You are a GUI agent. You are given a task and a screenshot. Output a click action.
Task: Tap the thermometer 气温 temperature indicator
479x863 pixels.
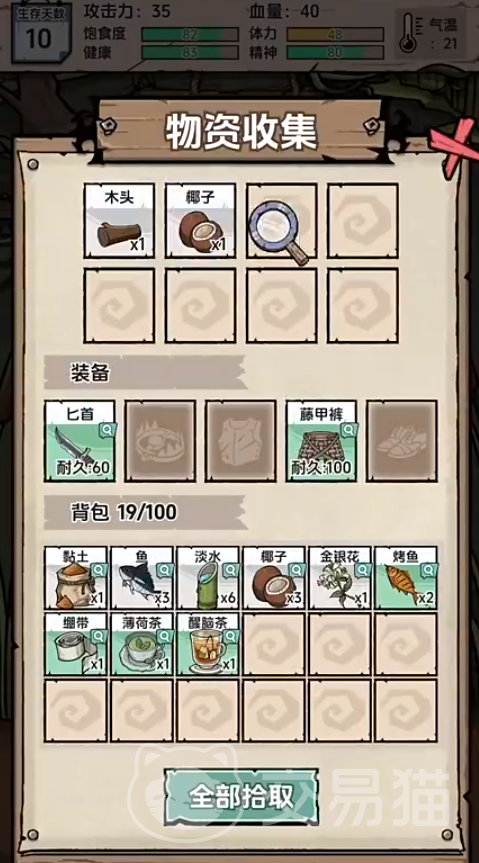tap(431, 33)
